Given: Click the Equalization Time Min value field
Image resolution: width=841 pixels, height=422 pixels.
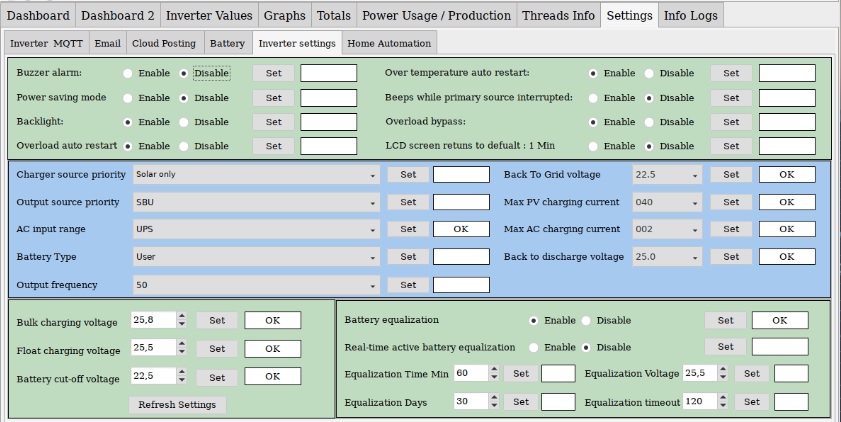Looking at the screenshot, I should (x=468, y=373).
